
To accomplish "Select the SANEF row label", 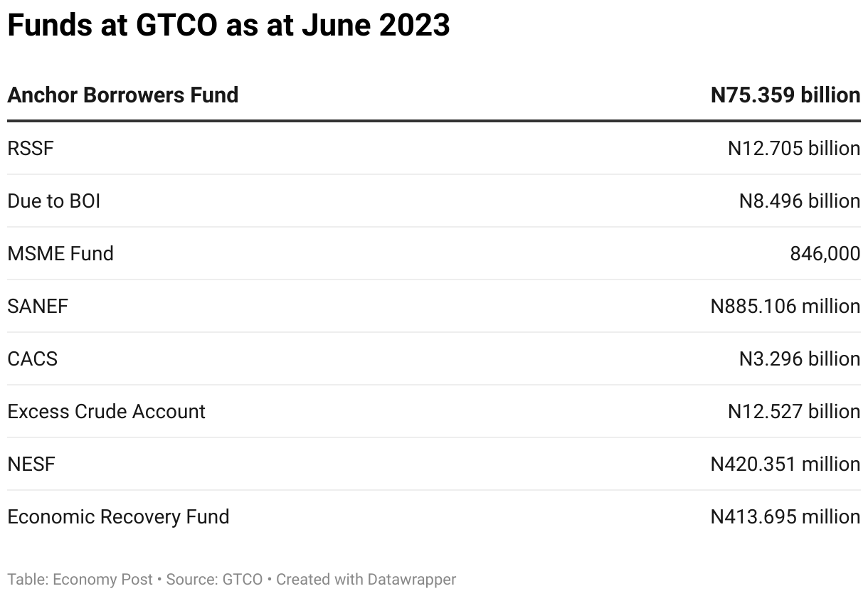I will (38, 306).
